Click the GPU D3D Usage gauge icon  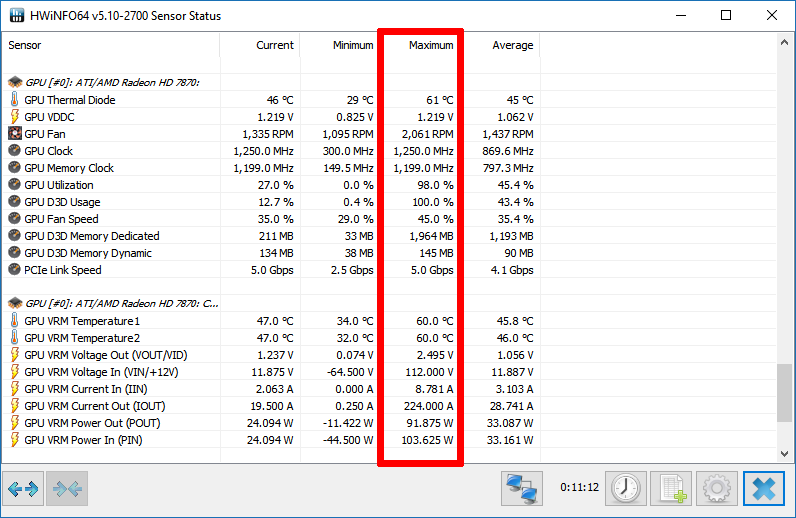tap(15, 201)
